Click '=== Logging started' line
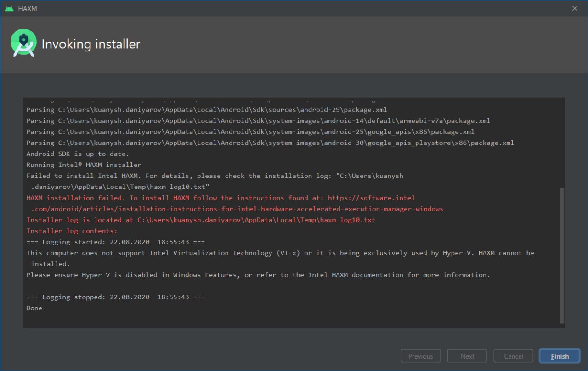Screen dimensions: 588x371 click(x=115, y=242)
